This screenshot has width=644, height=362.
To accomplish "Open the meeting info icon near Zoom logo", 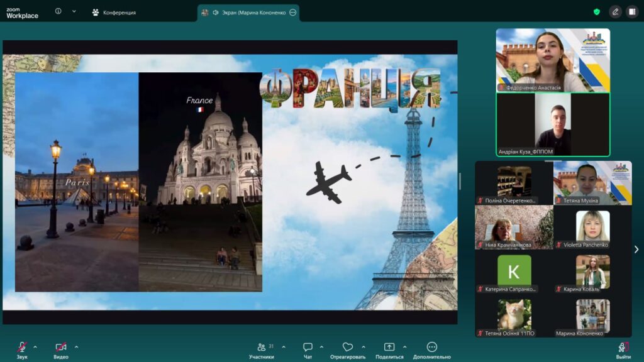I will (58, 11).
